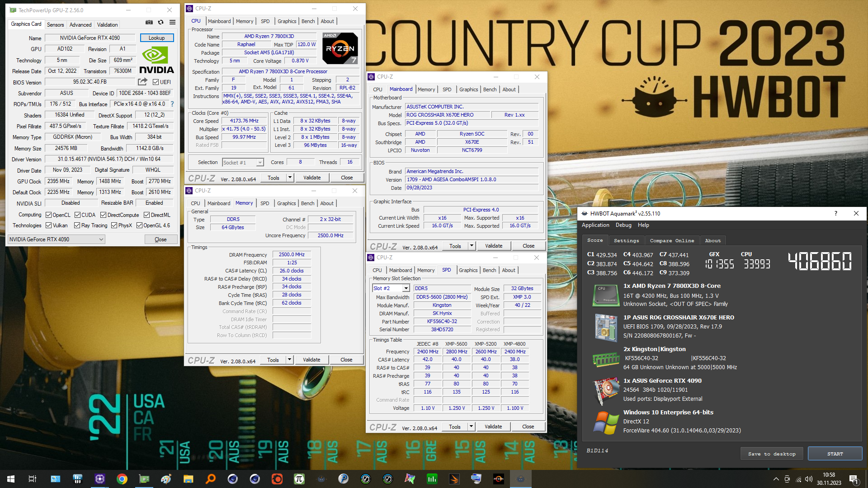Expand Tools arrow in CPU-Z CPU window
This screenshot has width=868, height=488.
coord(290,178)
